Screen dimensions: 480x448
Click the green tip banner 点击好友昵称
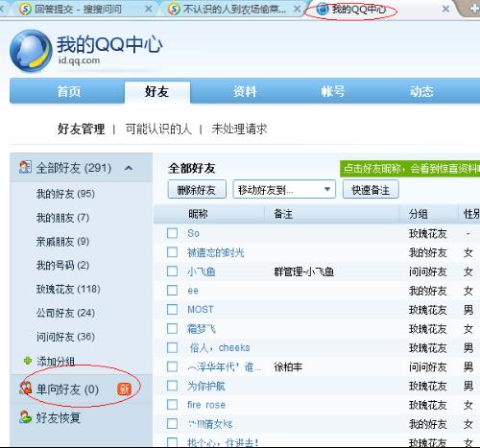410,168
